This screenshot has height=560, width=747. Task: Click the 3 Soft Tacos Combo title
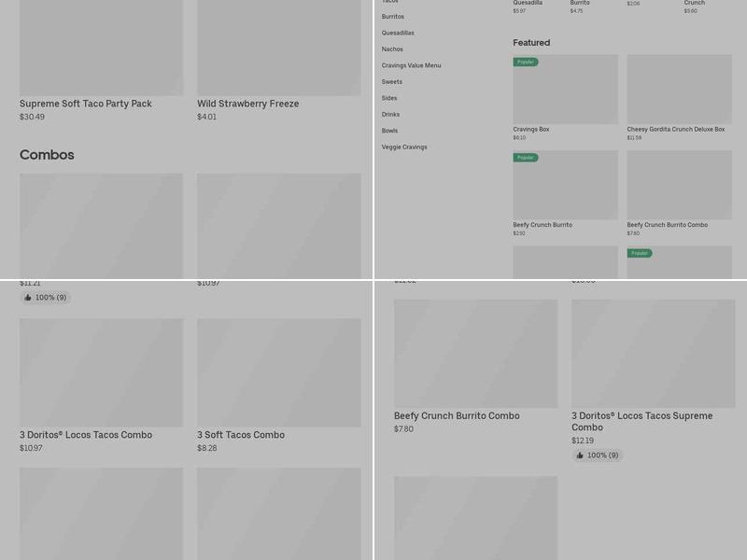click(x=241, y=435)
